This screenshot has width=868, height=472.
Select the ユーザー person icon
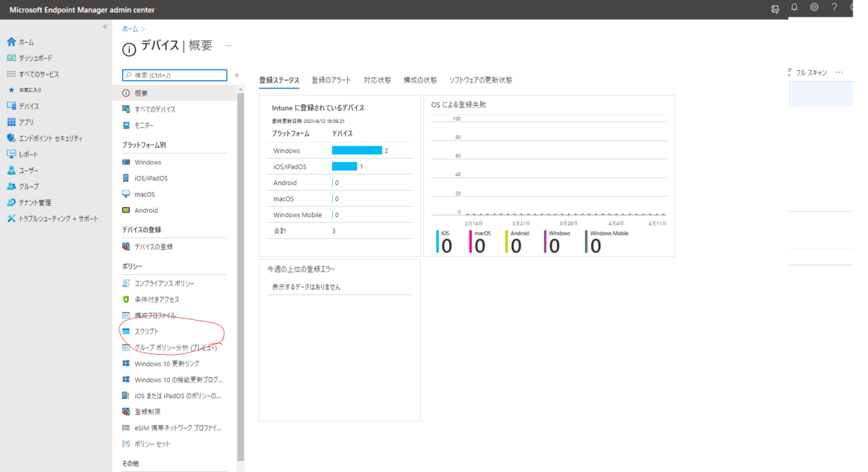pyautogui.click(x=11, y=170)
